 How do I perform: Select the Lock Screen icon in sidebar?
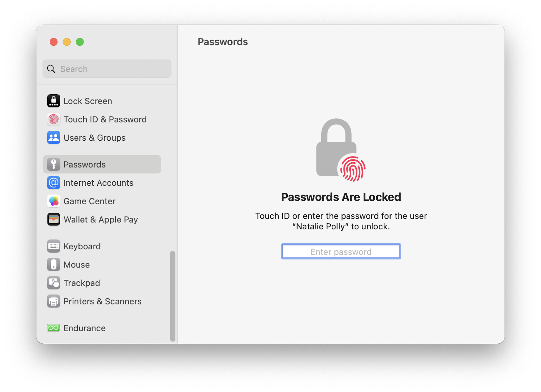(53, 101)
